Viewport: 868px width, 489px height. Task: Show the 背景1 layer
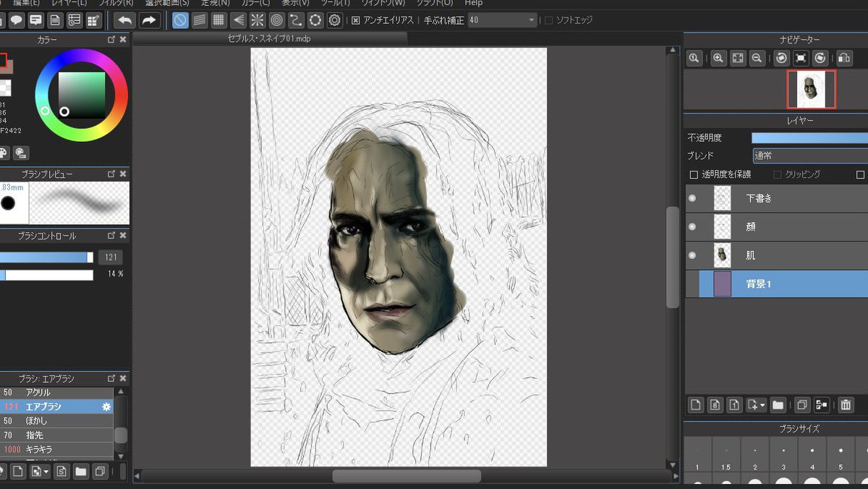(692, 284)
